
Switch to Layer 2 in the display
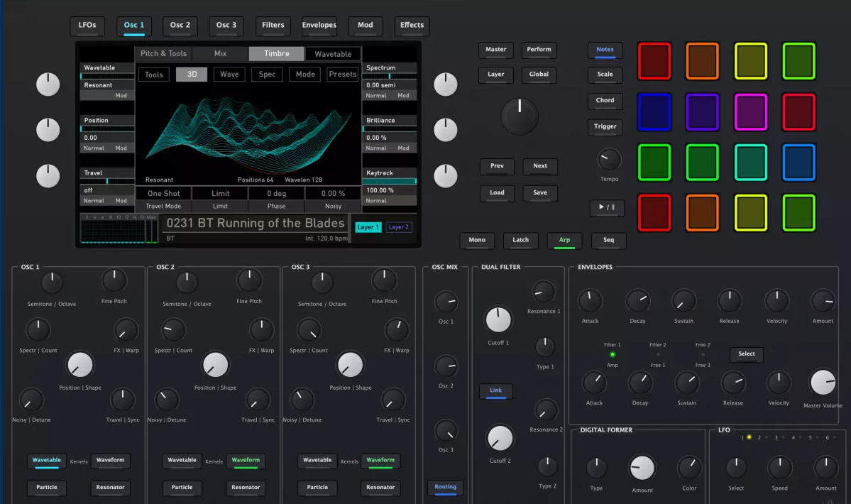(x=398, y=227)
